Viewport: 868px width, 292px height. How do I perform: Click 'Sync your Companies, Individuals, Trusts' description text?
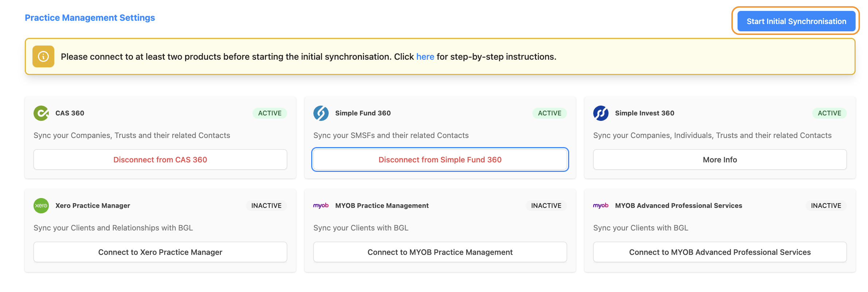[x=712, y=135]
